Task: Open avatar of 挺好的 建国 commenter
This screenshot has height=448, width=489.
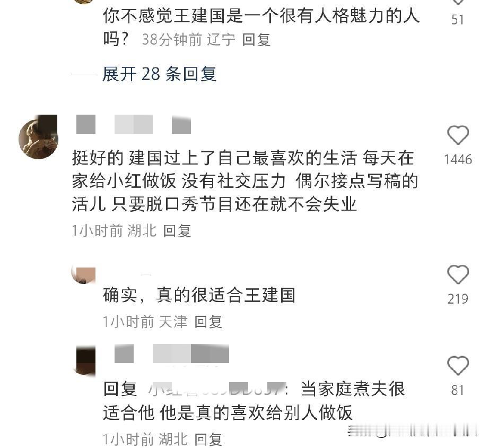Action: [38, 137]
